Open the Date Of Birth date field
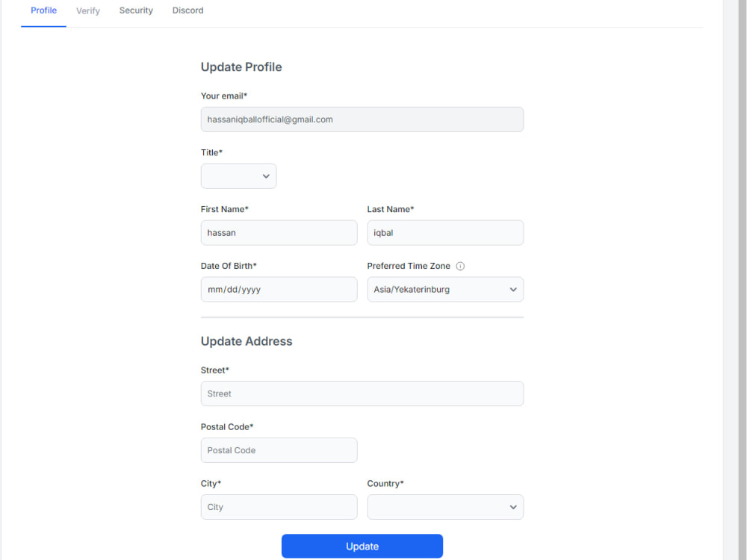Viewport: 747px width, 560px height. click(279, 289)
